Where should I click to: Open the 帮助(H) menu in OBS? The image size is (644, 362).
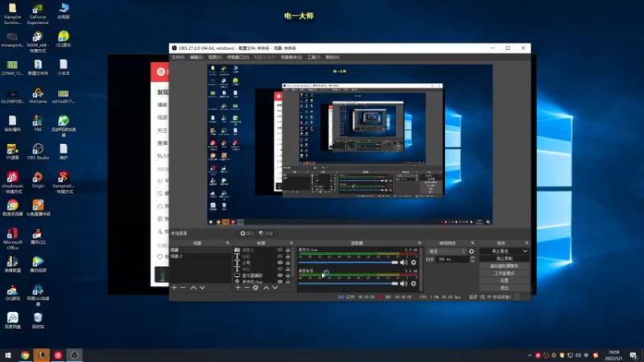(332, 57)
